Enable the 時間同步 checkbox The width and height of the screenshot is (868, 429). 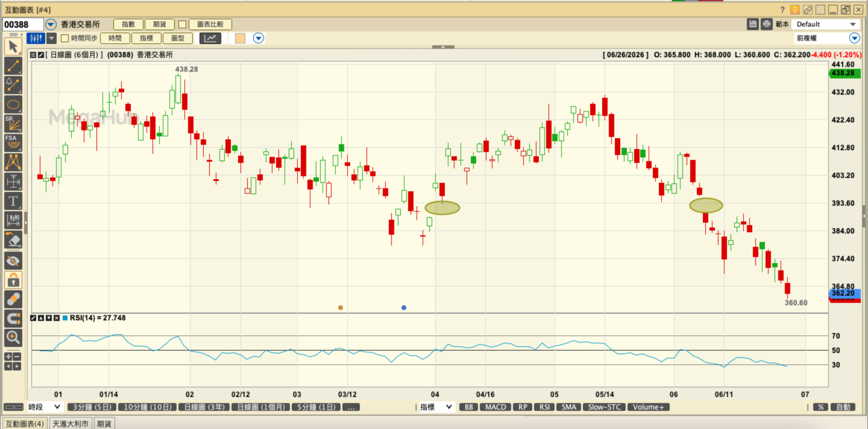[x=65, y=38]
